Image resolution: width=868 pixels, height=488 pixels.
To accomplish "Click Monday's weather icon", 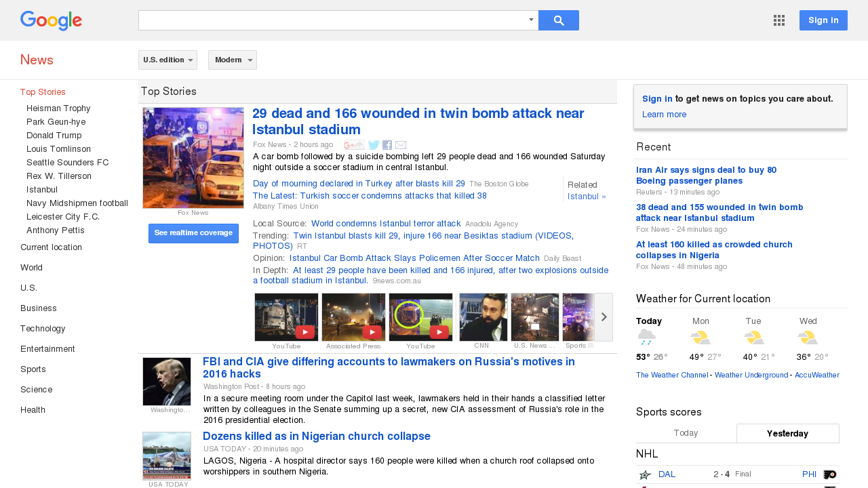I will (x=701, y=338).
